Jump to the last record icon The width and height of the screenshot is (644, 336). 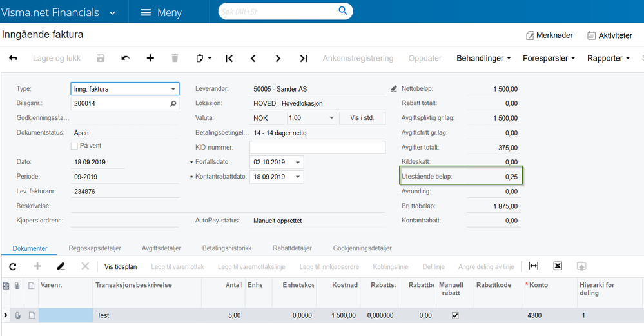click(x=303, y=58)
